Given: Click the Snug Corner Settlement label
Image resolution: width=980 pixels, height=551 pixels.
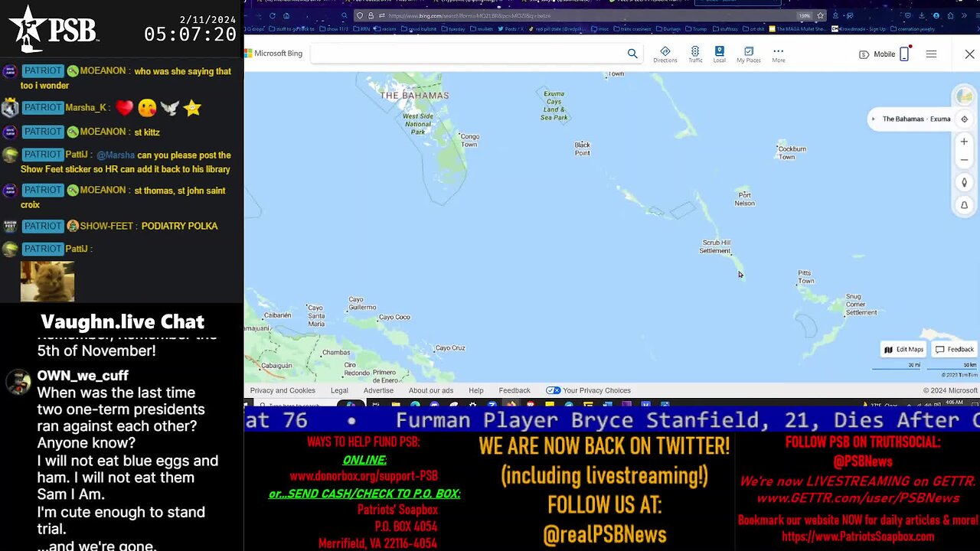Looking at the screenshot, I should coord(861,305).
